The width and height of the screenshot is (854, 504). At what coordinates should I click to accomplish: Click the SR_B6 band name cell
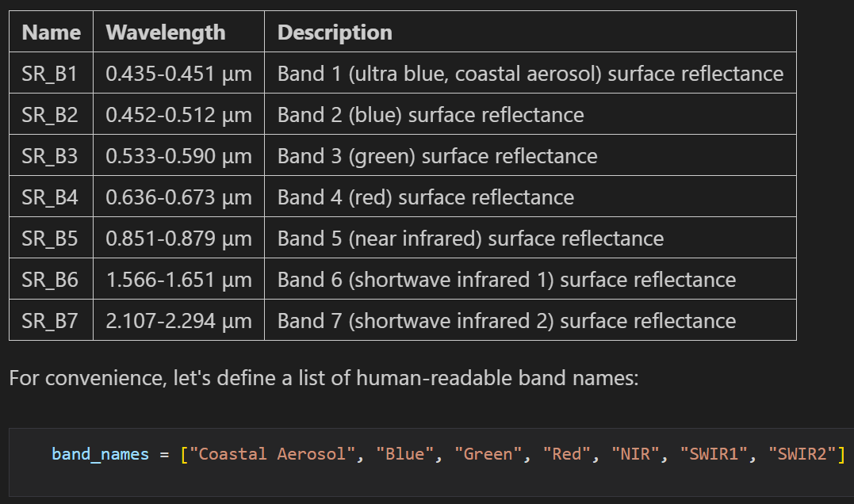(52, 280)
